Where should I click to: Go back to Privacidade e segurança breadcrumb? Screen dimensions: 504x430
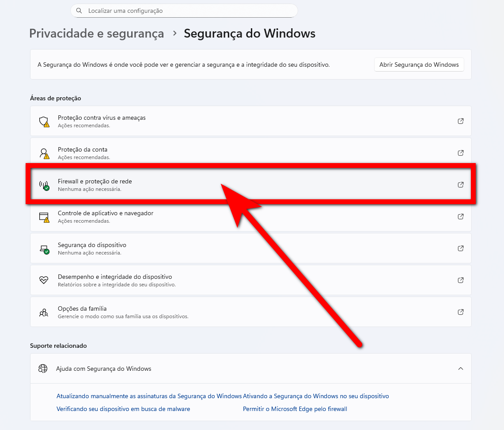click(x=96, y=34)
